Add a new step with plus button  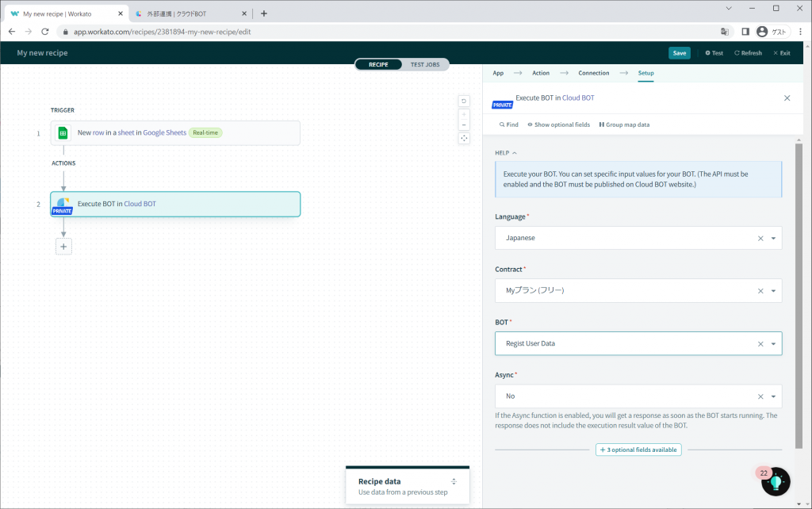(x=63, y=247)
